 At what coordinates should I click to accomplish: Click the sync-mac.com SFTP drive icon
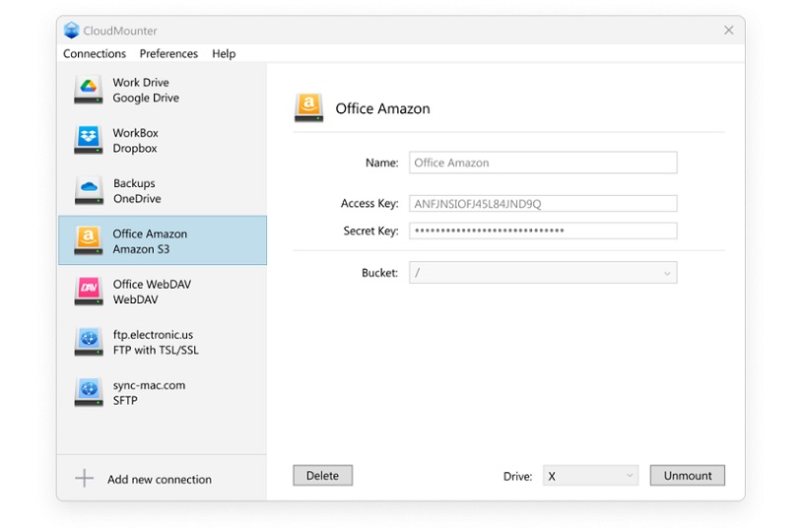tap(89, 392)
